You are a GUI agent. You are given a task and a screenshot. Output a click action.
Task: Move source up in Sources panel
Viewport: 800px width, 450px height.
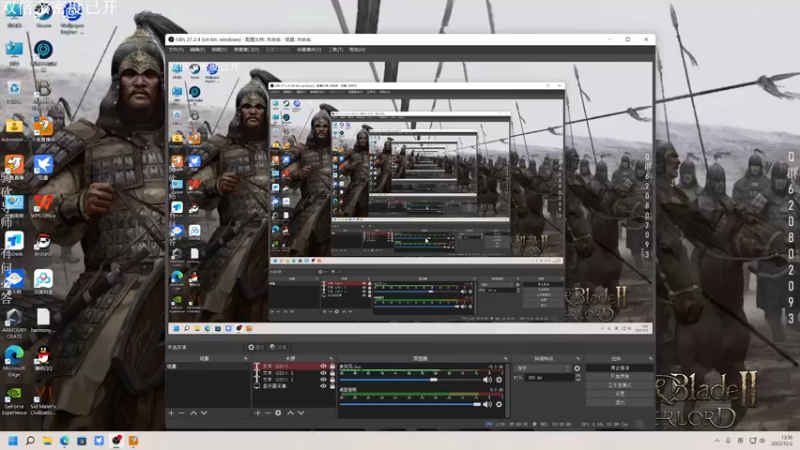(290, 413)
